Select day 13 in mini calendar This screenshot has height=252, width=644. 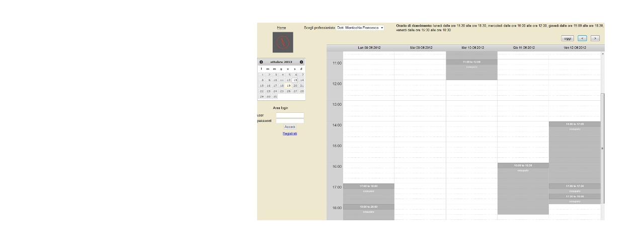(x=295, y=80)
